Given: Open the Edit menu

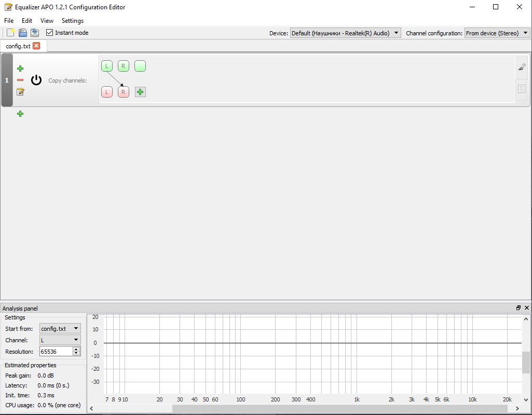Looking at the screenshot, I should pyautogui.click(x=27, y=21).
